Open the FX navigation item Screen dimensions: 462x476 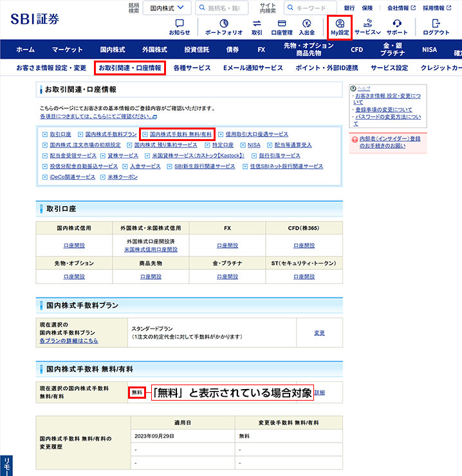click(261, 50)
